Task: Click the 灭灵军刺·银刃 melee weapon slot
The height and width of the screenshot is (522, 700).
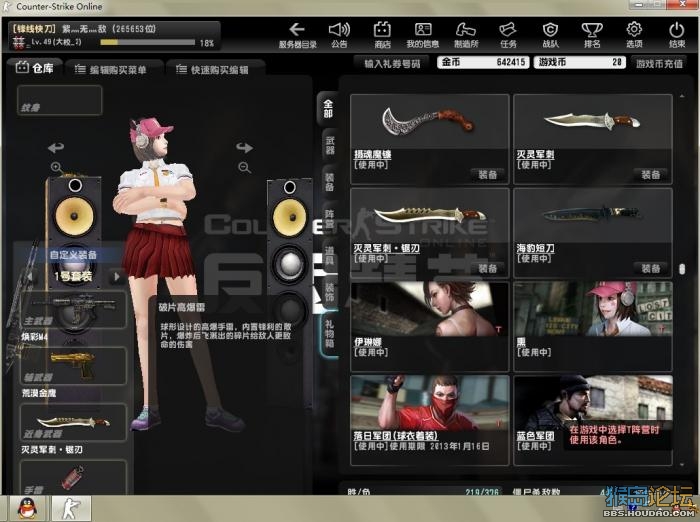Action: (73, 422)
